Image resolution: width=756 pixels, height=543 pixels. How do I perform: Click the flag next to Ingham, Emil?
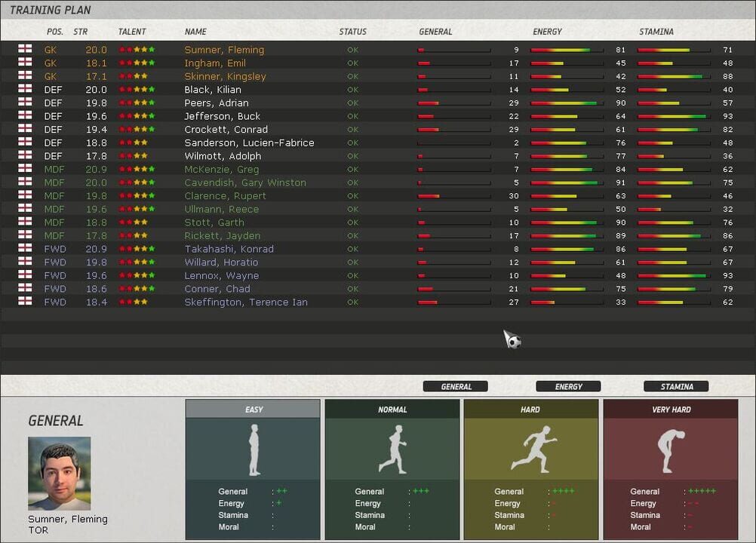coord(23,63)
